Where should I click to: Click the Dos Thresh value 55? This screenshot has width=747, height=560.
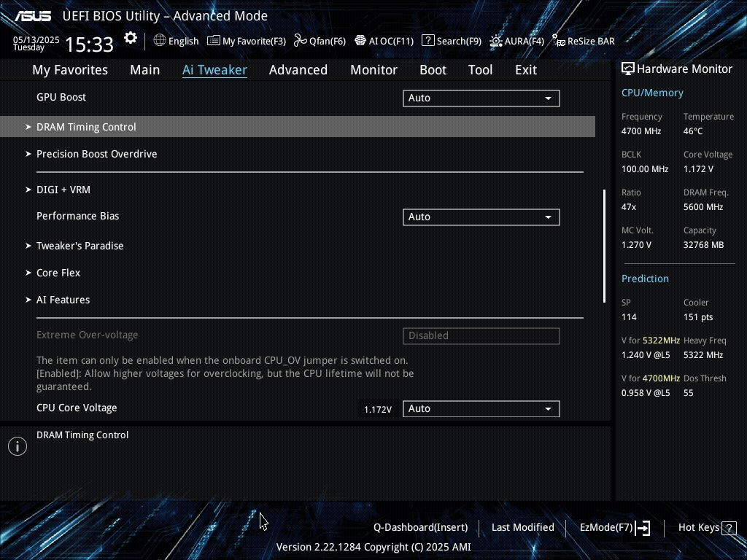coord(689,393)
